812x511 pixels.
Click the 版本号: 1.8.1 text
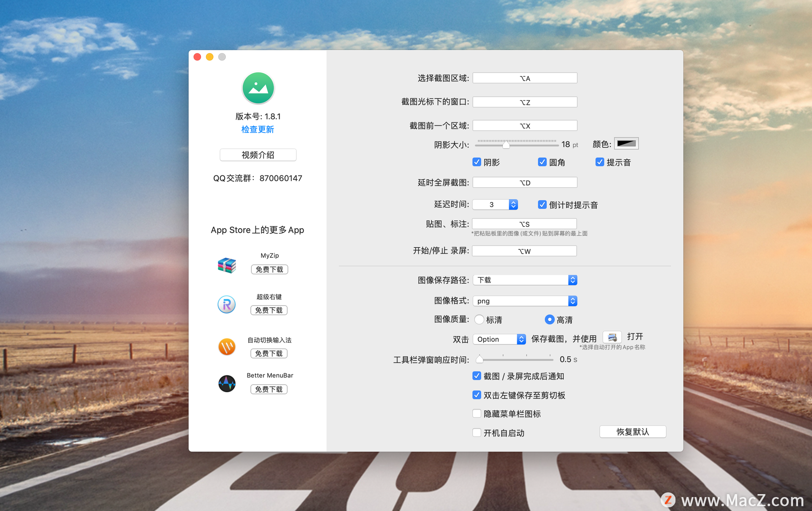coord(258,116)
